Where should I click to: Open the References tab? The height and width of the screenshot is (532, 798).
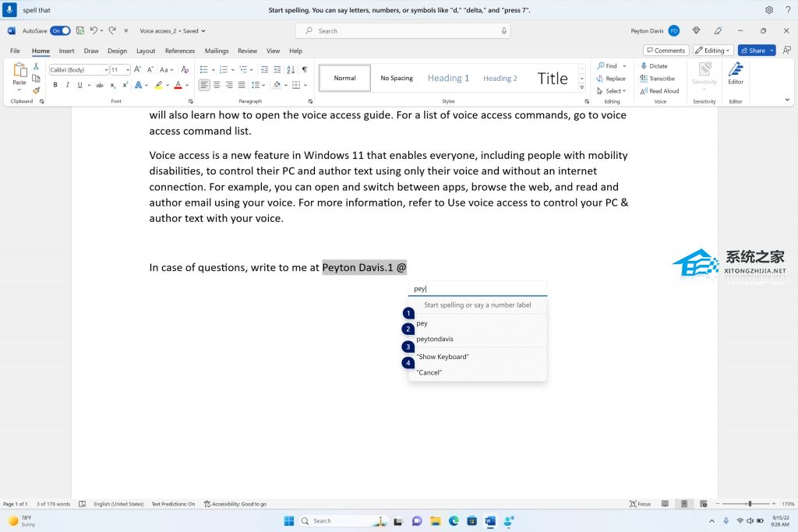coord(181,51)
